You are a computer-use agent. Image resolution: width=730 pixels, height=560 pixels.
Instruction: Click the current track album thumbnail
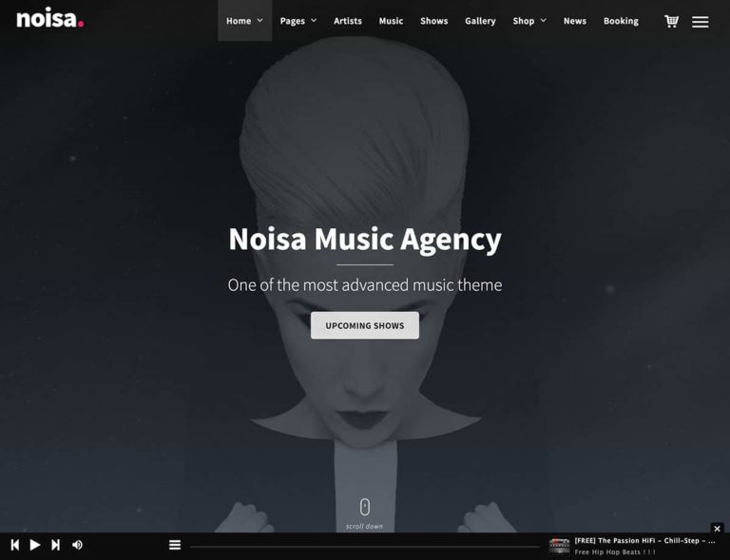559,546
